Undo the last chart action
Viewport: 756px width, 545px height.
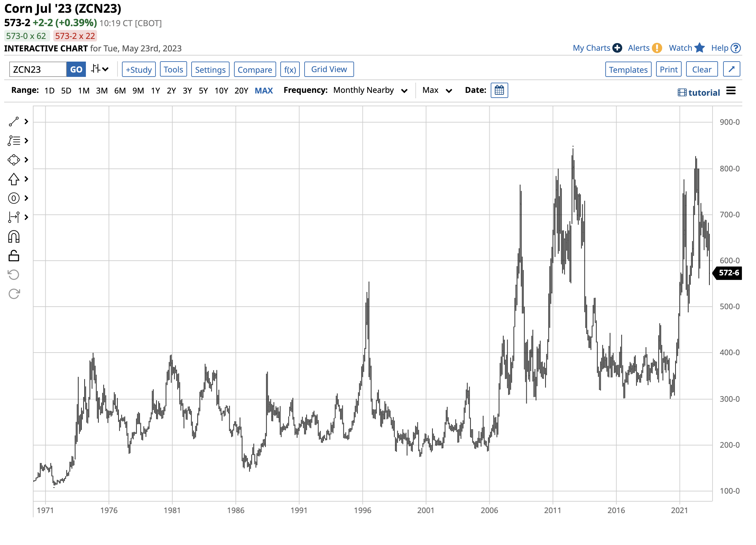tap(13, 274)
